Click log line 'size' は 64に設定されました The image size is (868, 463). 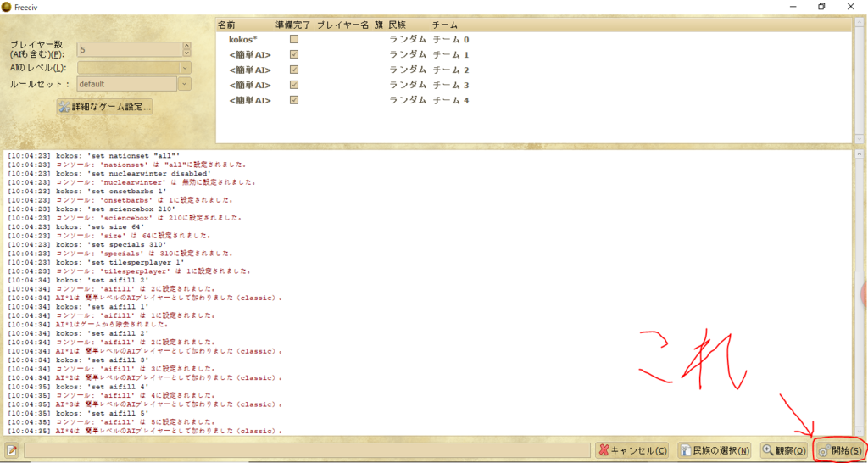pos(110,236)
